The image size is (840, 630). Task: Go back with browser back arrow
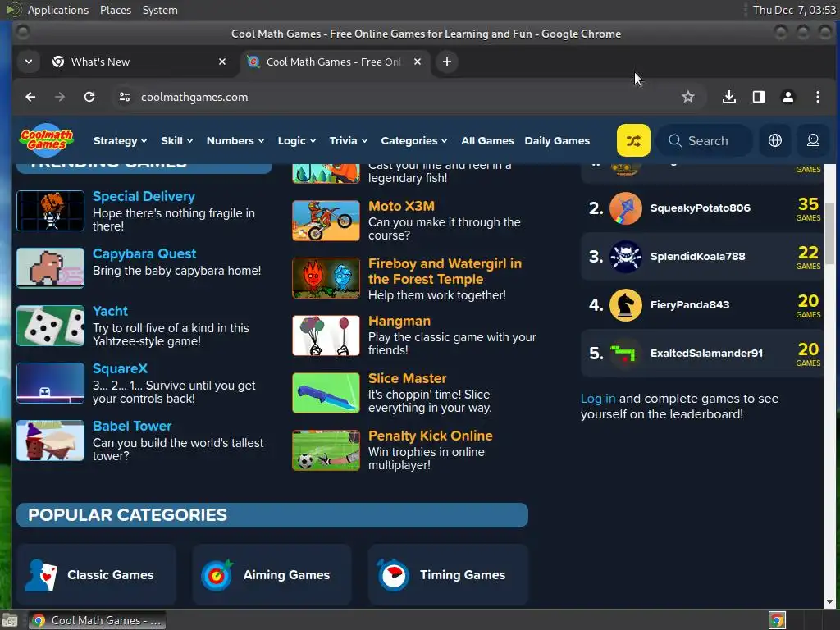pos(30,97)
